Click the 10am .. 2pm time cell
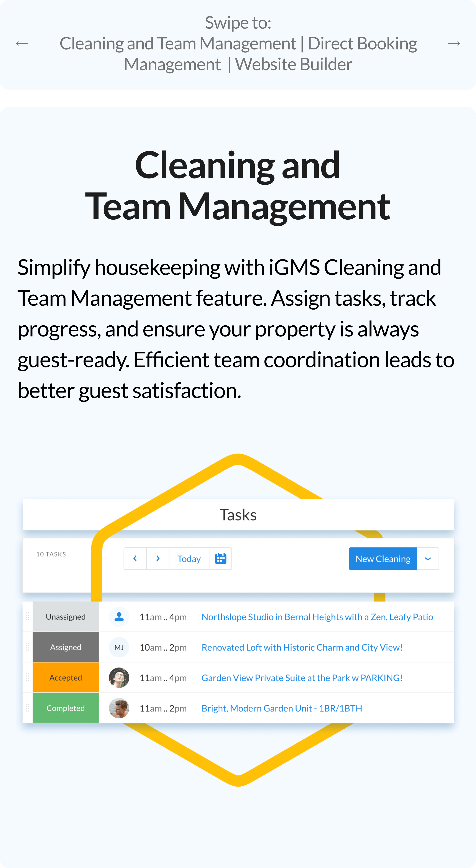476x868 pixels. [163, 647]
